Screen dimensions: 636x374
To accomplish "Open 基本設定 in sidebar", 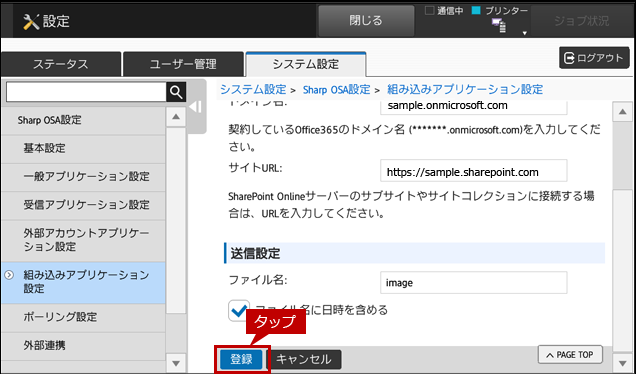I will (83, 148).
